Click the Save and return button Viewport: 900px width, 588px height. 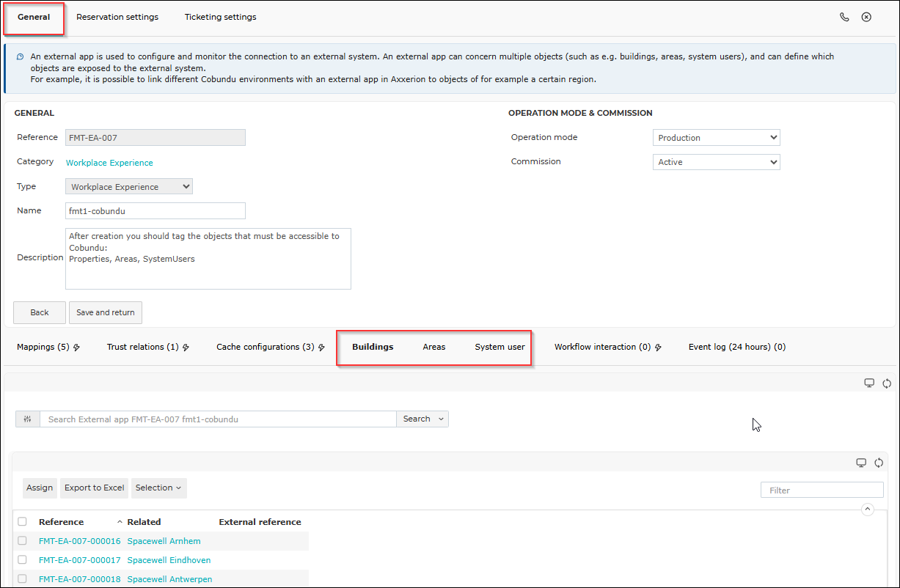point(106,312)
